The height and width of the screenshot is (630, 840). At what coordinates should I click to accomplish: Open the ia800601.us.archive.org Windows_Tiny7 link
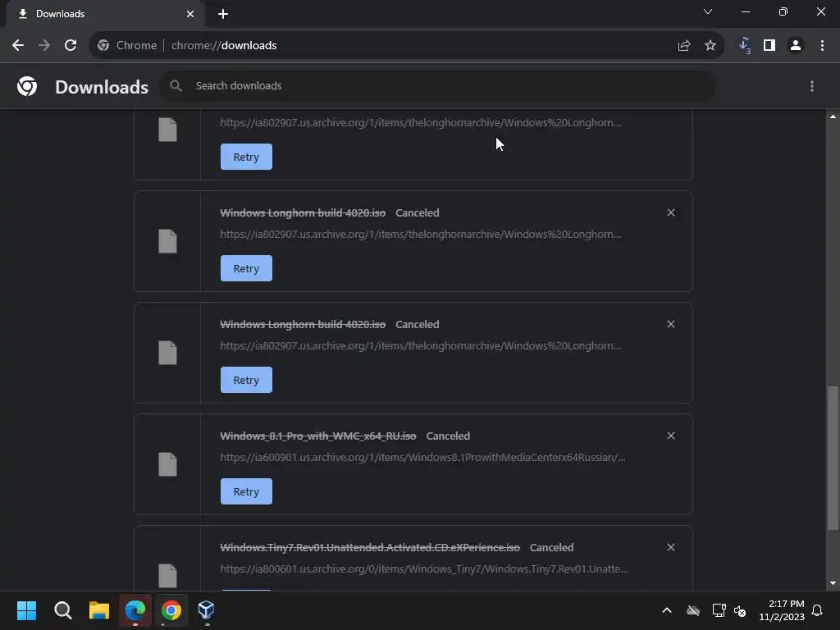(424, 569)
